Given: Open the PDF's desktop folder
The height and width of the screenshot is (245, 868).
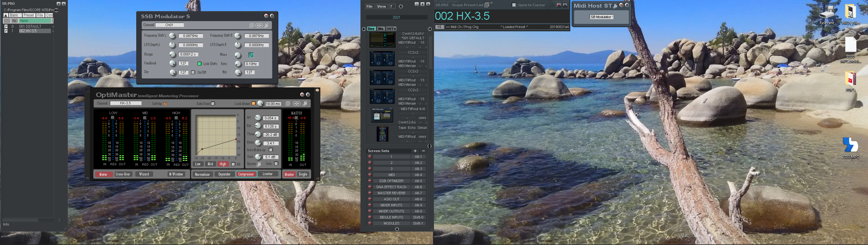Looking at the screenshot, I should pos(850,81).
